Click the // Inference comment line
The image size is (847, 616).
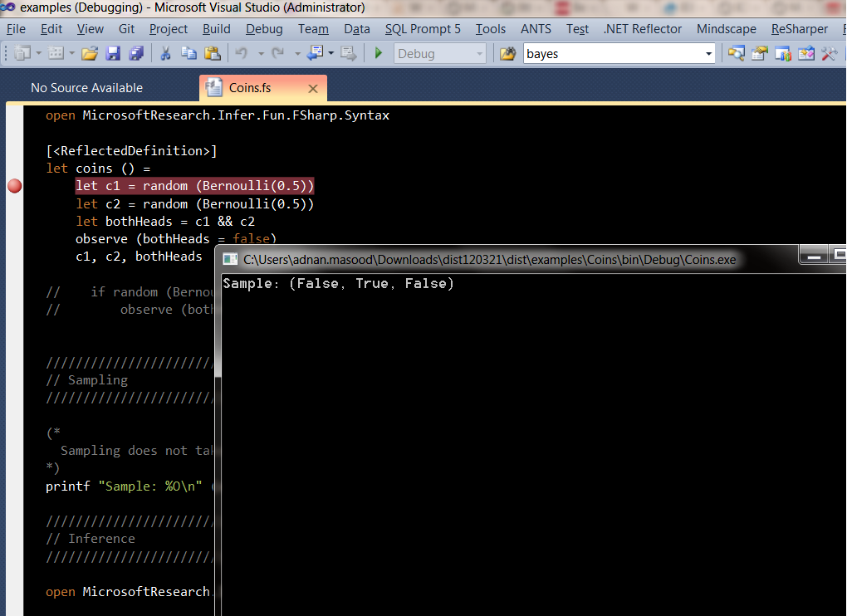(91, 539)
